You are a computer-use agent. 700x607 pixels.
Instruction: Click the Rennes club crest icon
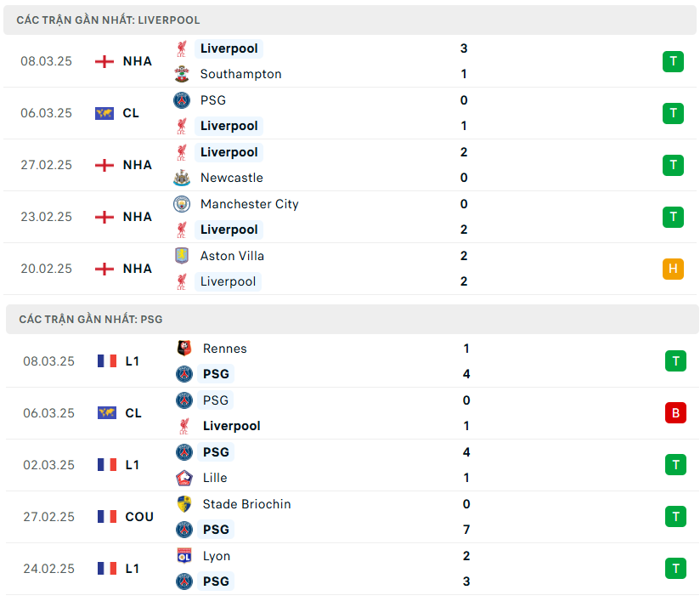183,349
